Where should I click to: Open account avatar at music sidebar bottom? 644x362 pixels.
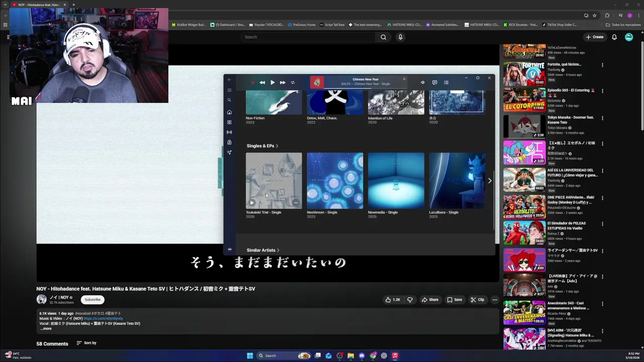point(229,249)
